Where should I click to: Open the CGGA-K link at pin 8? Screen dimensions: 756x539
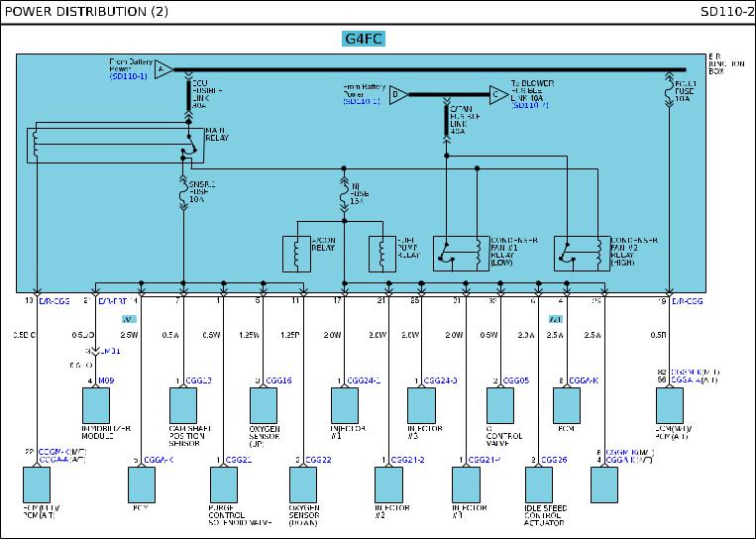tap(584, 380)
